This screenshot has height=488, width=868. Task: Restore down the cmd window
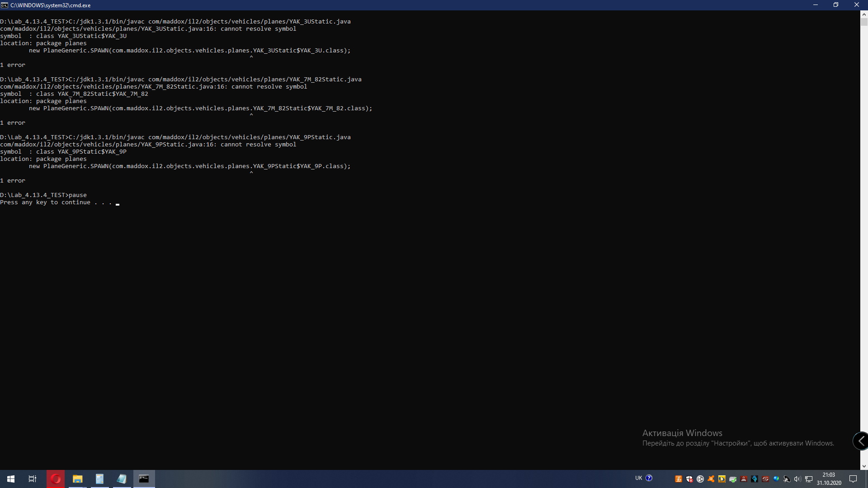(x=836, y=5)
